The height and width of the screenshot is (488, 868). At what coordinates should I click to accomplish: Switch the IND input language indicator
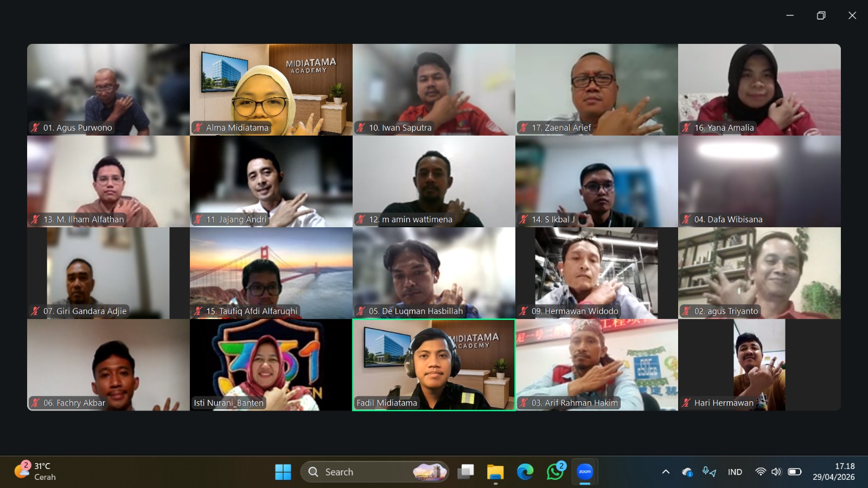click(735, 472)
